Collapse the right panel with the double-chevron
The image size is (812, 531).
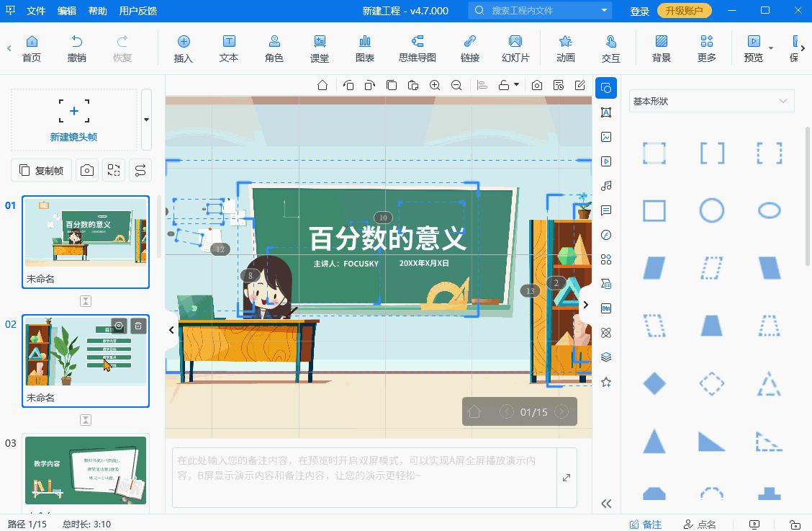pyautogui.click(x=606, y=504)
